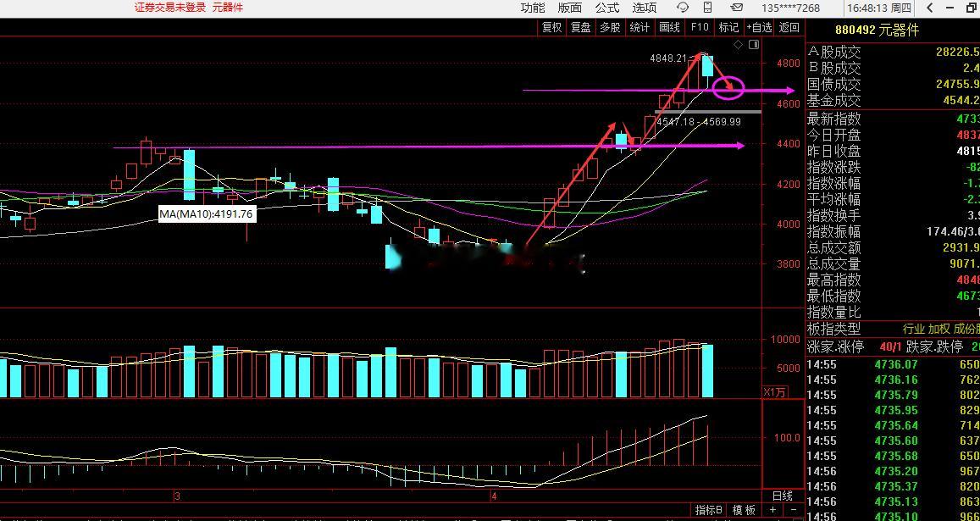
Task: Click the MA(MA10):4191.76 tooltip
Action: click(x=207, y=213)
